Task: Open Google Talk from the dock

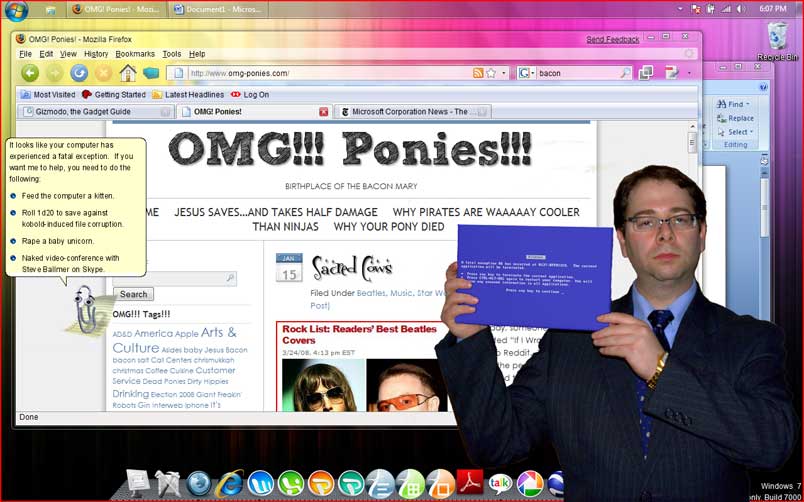Action: (500, 483)
